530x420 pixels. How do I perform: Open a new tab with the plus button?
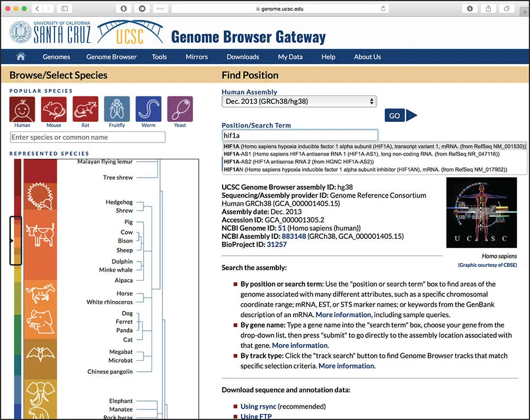point(525,12)
